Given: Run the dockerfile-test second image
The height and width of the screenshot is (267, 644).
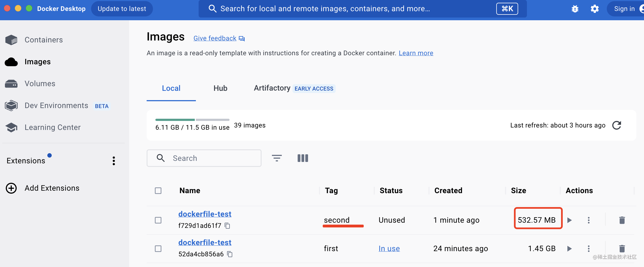Looking at the screenshot, I should click(x=570, y=220).
